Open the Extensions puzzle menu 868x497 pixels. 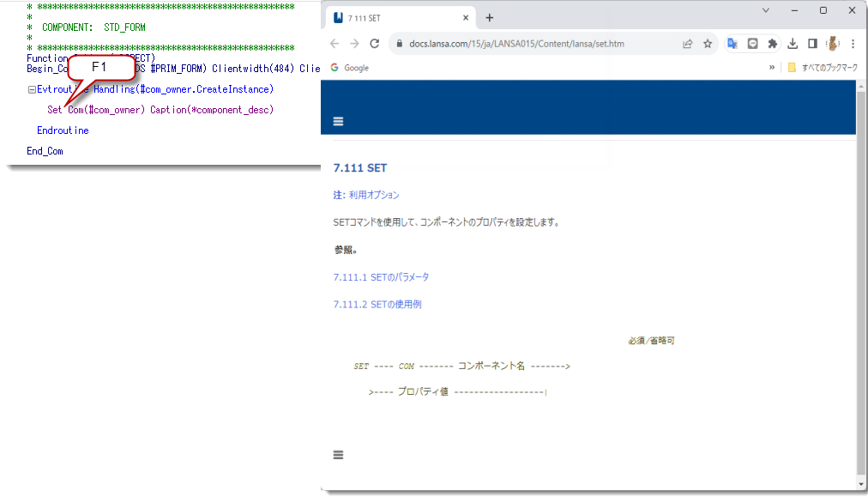pos(772,44)
